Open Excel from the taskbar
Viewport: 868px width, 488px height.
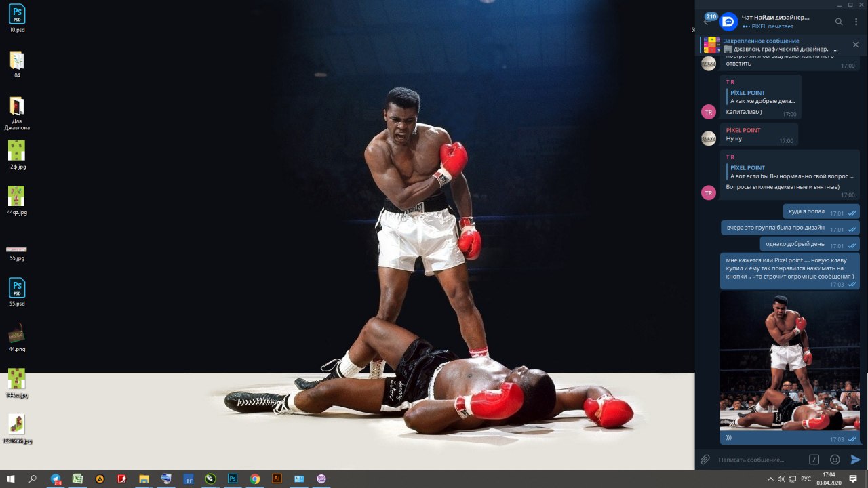point(78,479)
